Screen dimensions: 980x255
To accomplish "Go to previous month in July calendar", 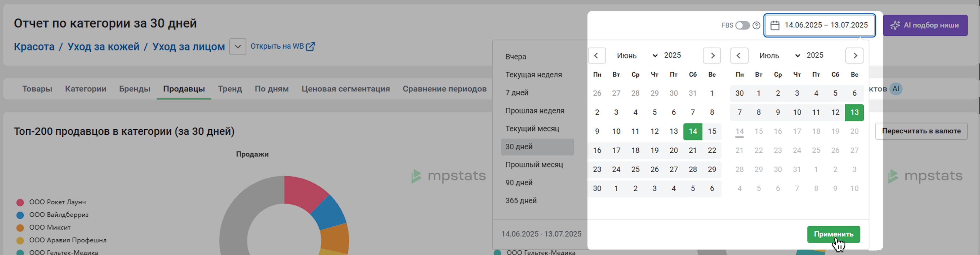I will [x=739, y=56].
